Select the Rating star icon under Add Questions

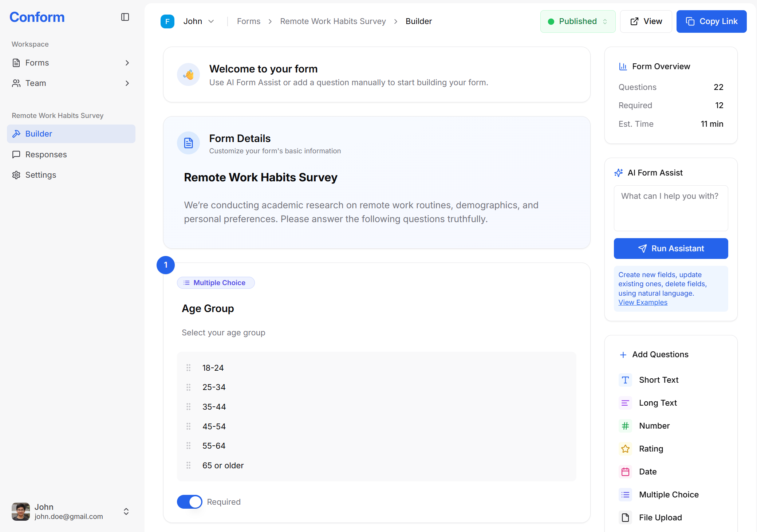[x=625, y=449]
